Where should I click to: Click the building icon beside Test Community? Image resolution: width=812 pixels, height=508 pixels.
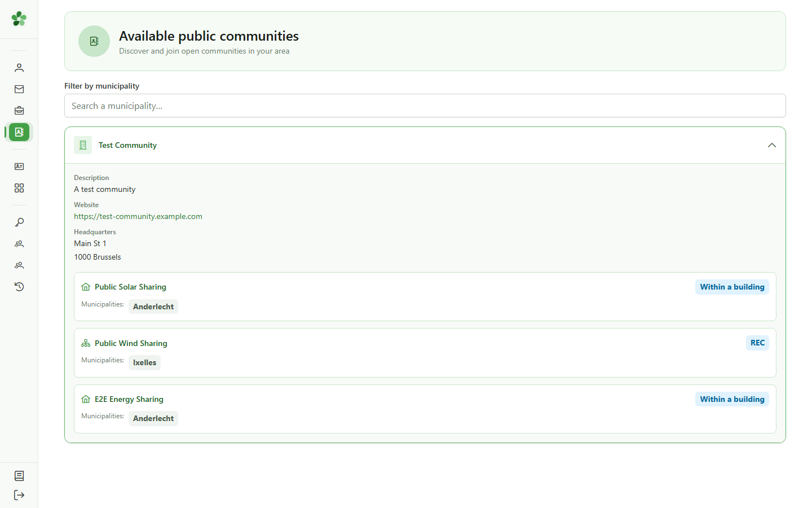(83, 145)
